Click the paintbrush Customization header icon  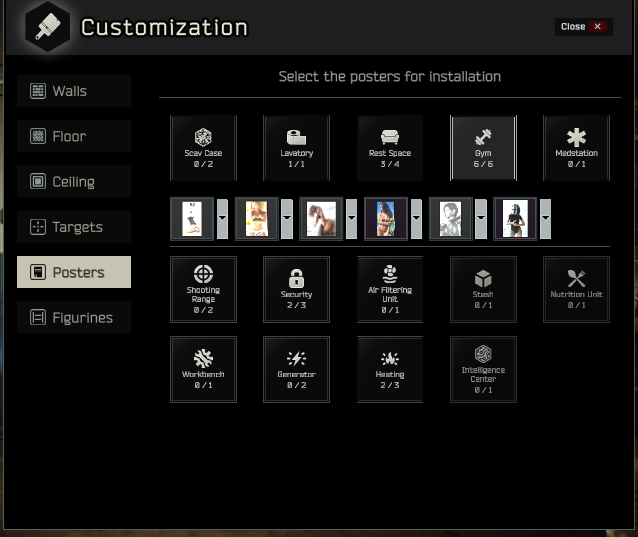(48, 26)
